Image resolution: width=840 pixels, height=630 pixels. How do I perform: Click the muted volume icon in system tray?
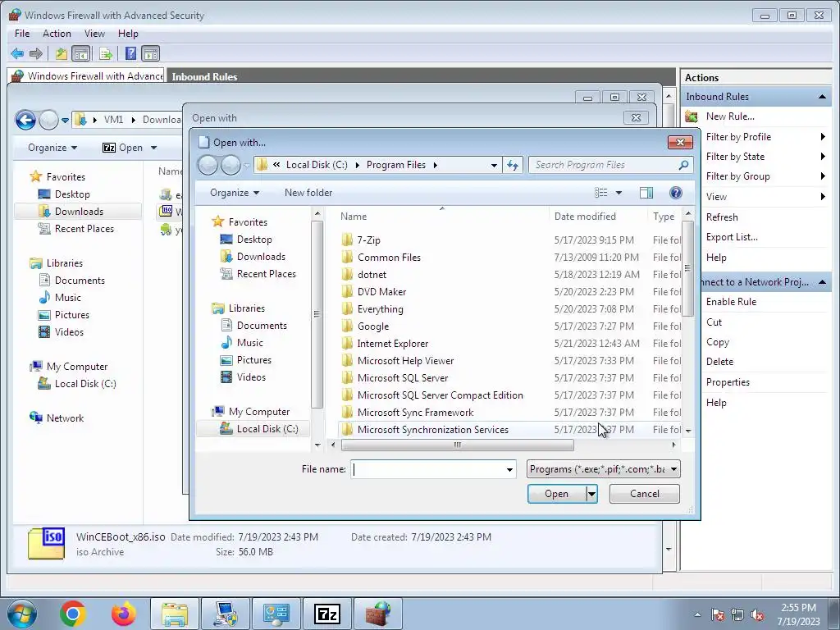point(757,615)
